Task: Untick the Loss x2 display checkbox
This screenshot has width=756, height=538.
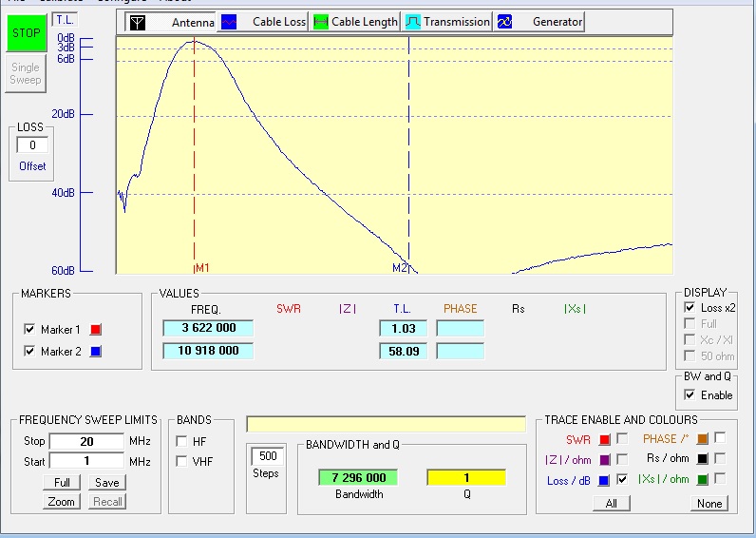Action: pos(690,308)
